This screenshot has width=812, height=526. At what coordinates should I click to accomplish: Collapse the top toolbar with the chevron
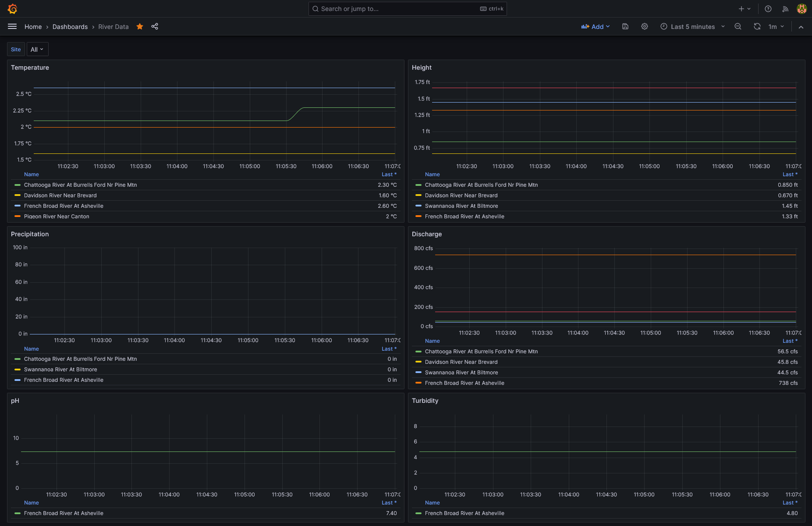click(801, 27)
